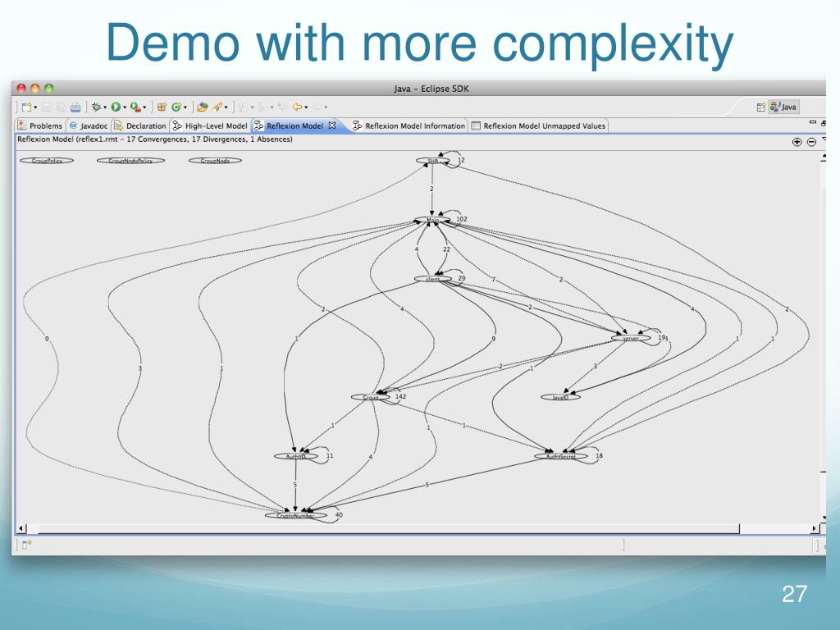Open the Run icon dropdown arrow
840x630 pixels.
click(125, 107)
